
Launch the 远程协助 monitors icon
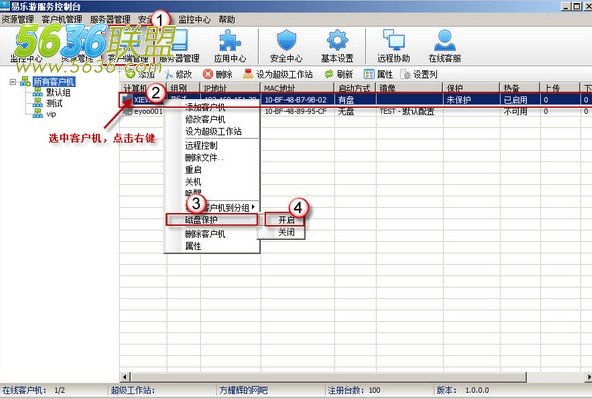394,46
